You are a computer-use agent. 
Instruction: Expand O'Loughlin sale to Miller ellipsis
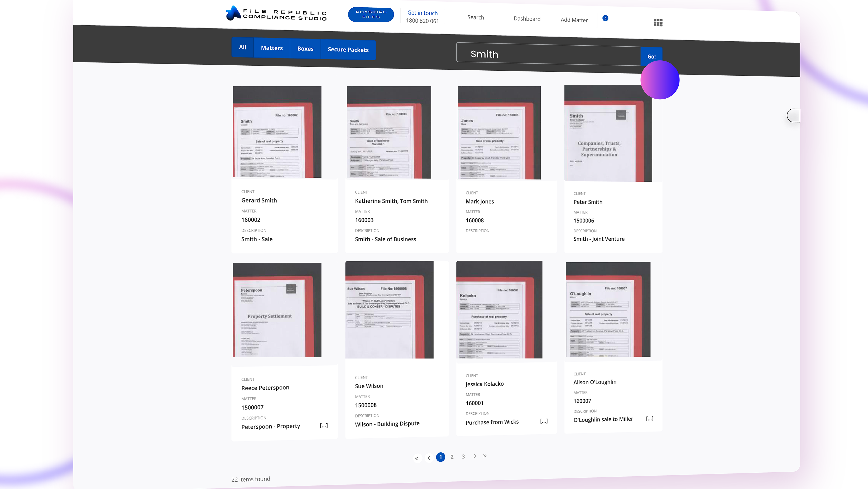649,419
